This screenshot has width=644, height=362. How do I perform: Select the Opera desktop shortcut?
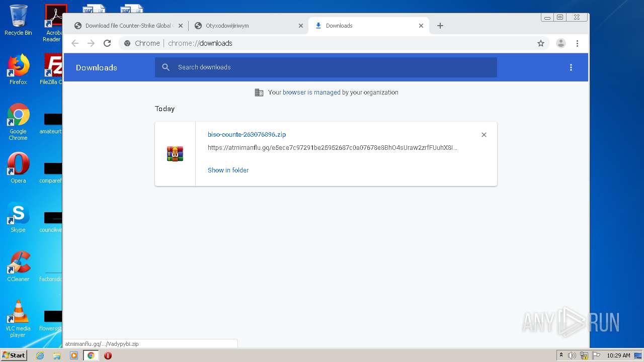18,168
